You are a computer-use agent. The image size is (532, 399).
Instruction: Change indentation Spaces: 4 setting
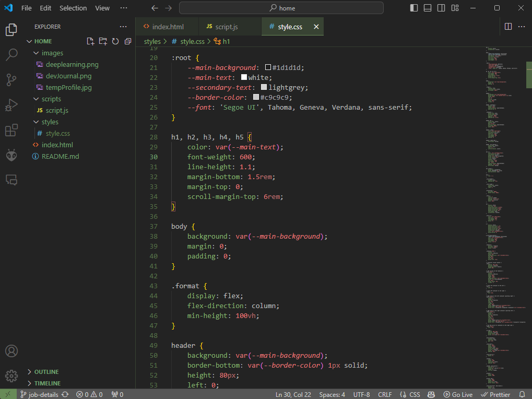(332, 394)
